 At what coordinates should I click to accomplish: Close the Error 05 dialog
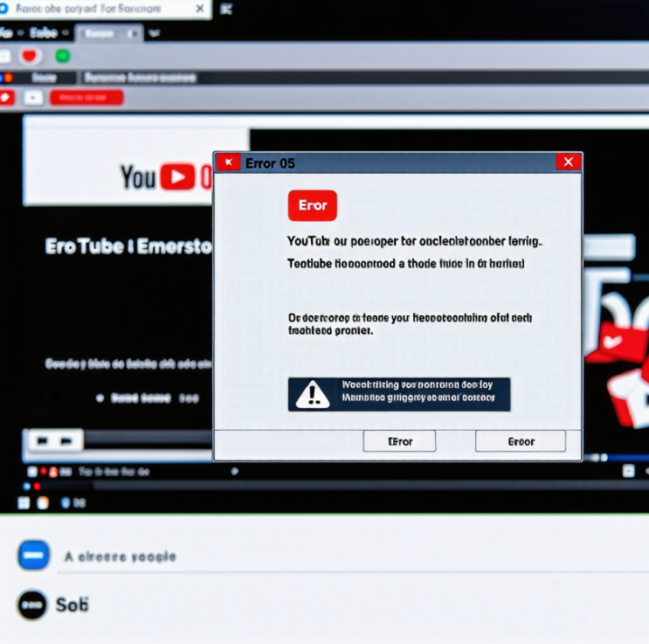[569, 162]
